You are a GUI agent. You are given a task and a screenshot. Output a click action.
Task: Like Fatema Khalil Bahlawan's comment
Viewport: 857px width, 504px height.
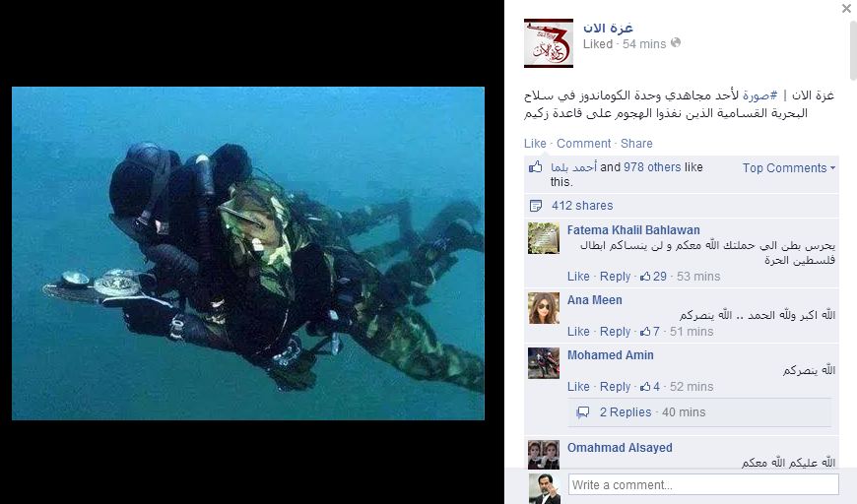point(578,277)
